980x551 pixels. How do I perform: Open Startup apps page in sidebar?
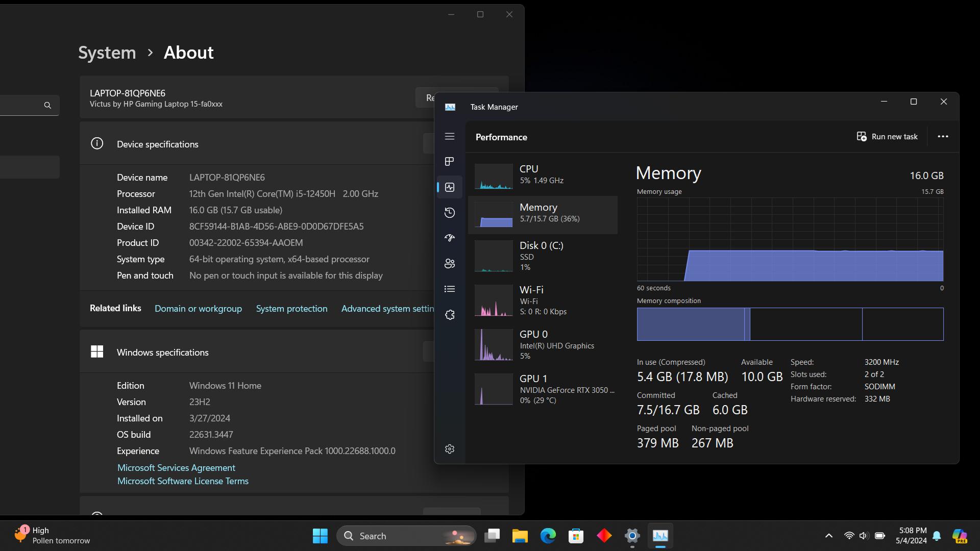pyautogui.click(x=449, y=238)
